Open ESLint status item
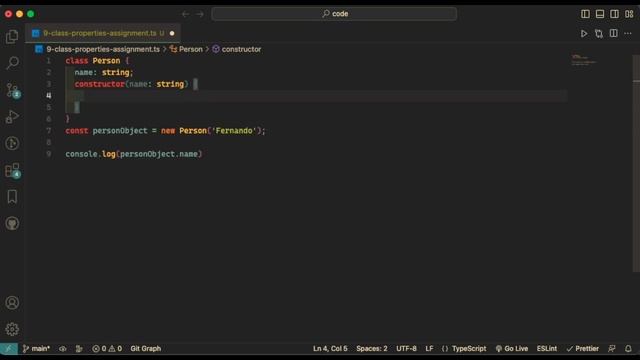The image size is (640, 360). 547,349
